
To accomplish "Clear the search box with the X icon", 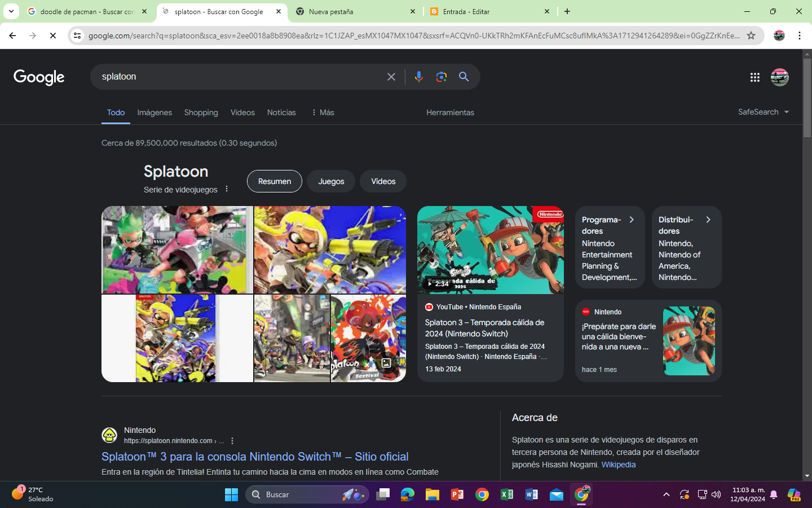I will (x=391, y=77).
